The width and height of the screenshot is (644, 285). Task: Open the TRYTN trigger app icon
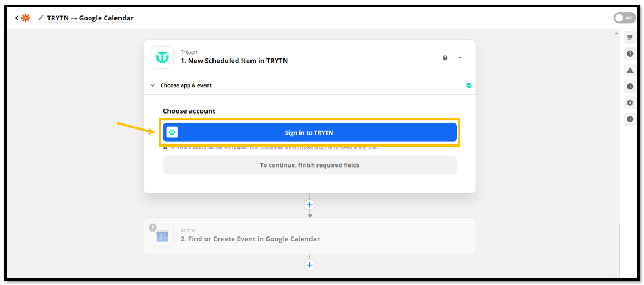162,57
